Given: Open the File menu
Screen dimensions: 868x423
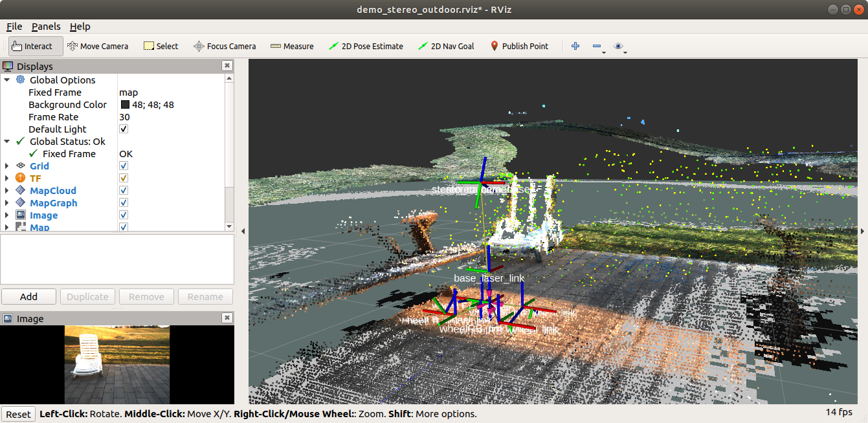Looking at the screenshot, I should tap(14, 27).
